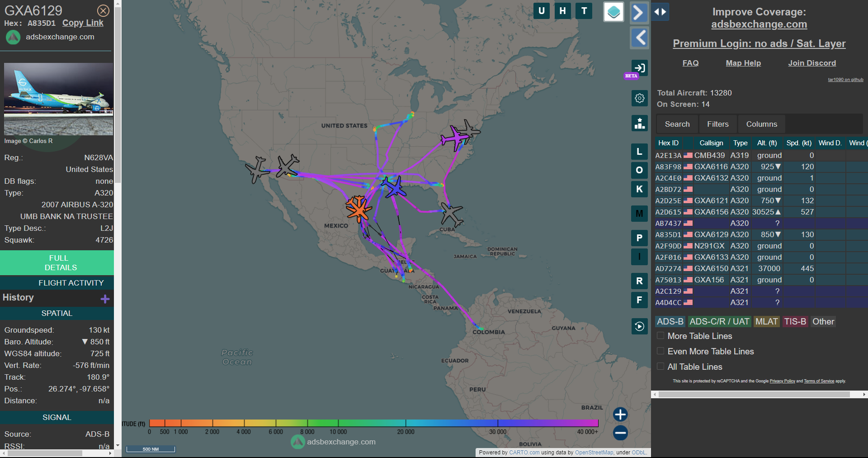Enable Even More Table Lines checkbox

coord(660,351)
